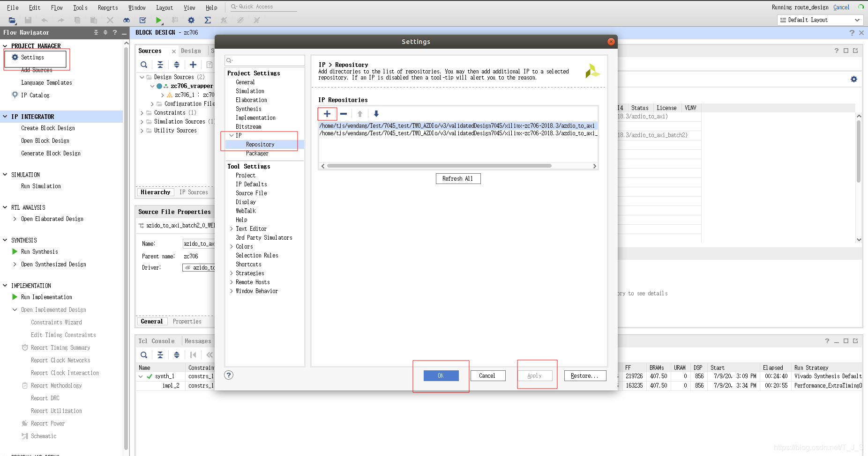Image resolution: width=868 pixels, height=456 pixels.
Task: Expand the Text Editor tool settings
Action: pyautogui.click(x=232, y=229)
